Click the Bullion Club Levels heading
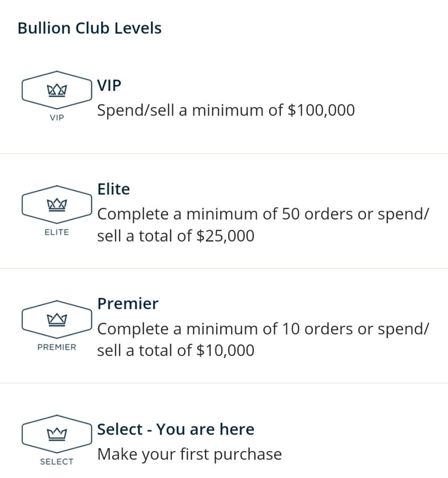The width and height of the screenshot is (448, 478). 90,28
